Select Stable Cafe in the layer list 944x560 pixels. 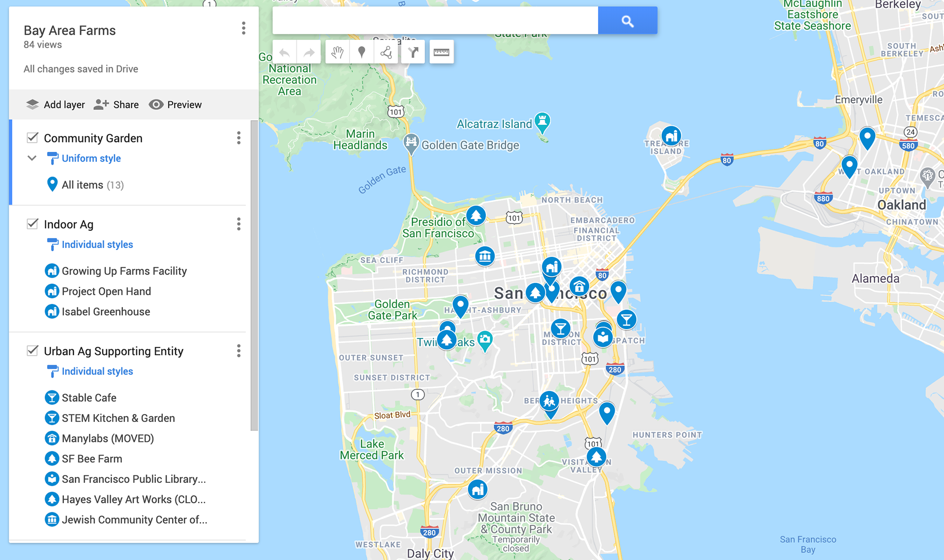89,397
